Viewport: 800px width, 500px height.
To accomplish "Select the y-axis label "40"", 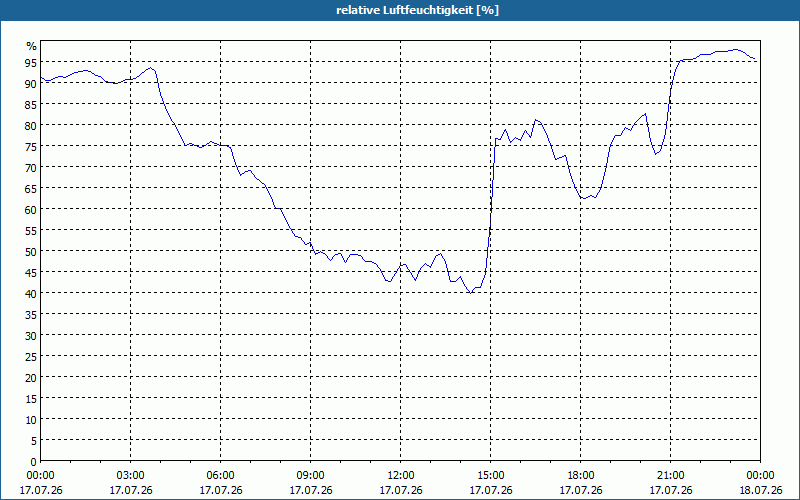I will click(x=31, y=293).
